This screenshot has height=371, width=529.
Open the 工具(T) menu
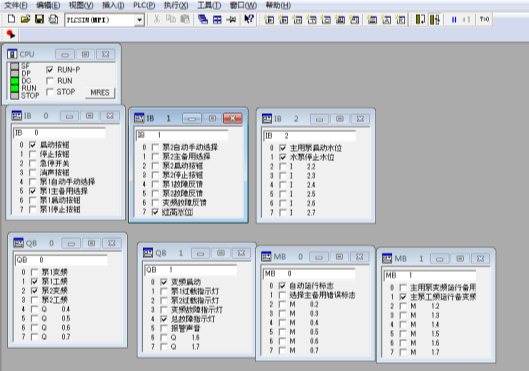209,5
